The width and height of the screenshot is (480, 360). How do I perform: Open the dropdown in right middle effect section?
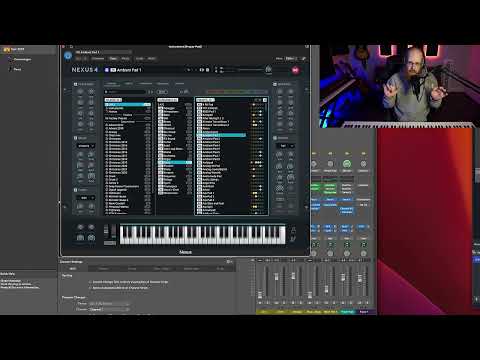click(286, 146)
